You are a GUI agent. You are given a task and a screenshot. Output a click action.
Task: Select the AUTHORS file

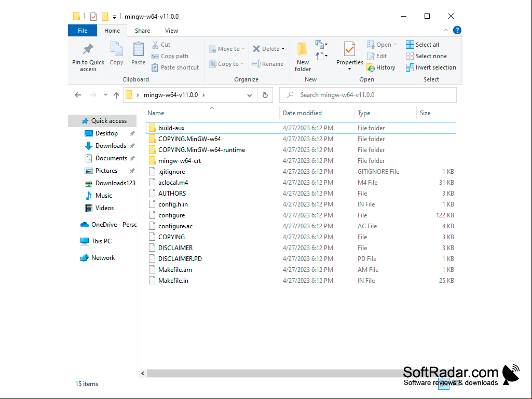pos(301,193)
